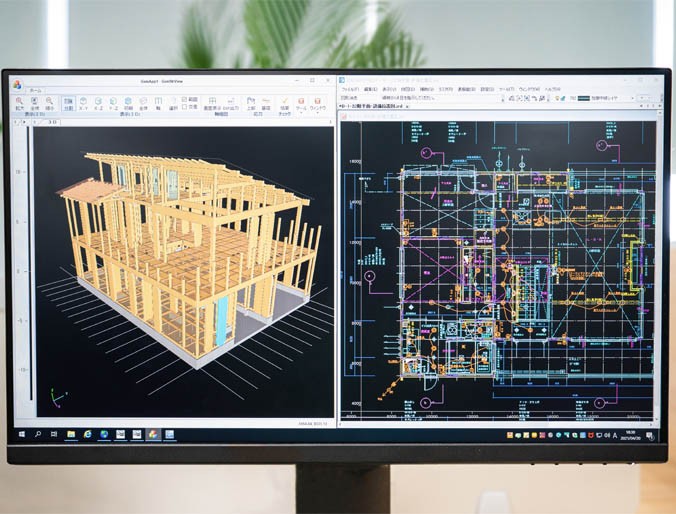Select the 3D view tab

click(53, 122)
